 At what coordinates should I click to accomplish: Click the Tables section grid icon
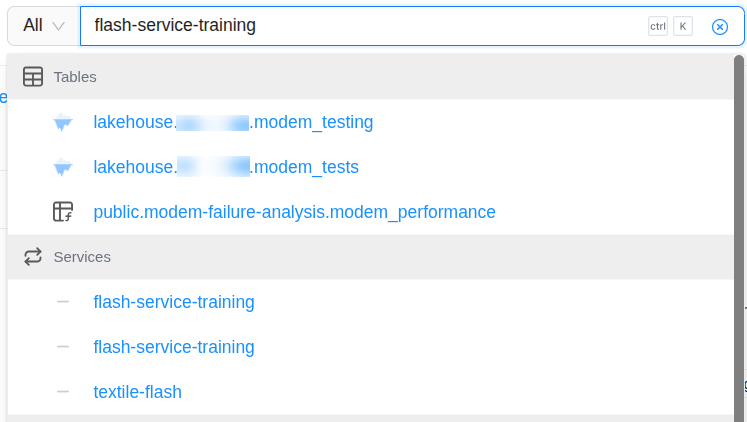click(x=33, y=77)
